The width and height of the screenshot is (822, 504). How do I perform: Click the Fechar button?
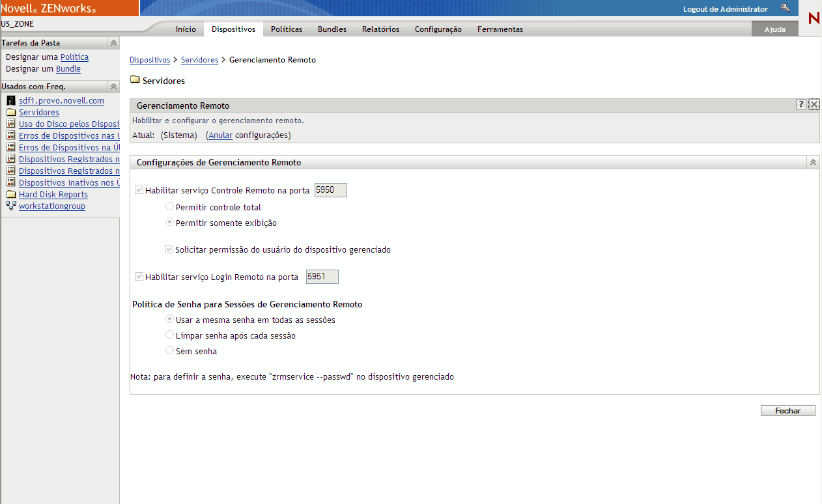788,411
